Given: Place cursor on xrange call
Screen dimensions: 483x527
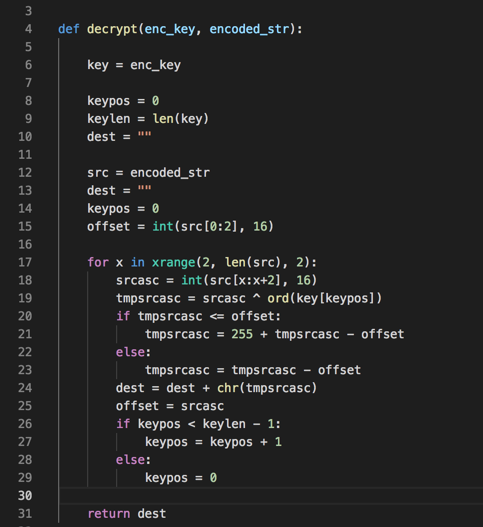Looking at the screenshot, I should coord(173,262).
